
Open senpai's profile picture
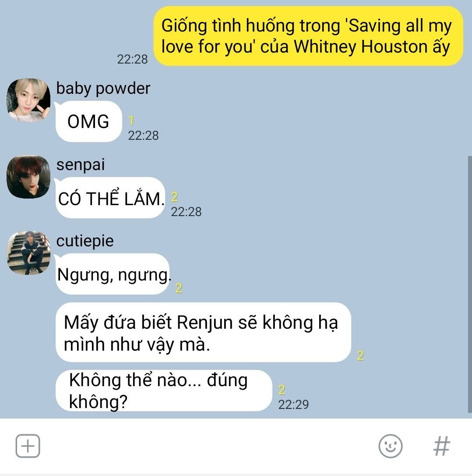[28, 177]
